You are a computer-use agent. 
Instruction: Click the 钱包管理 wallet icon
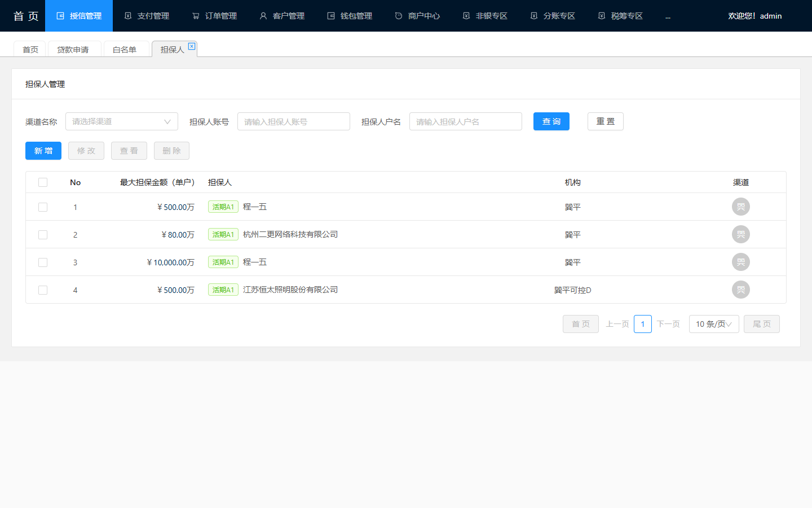click(x=331, y=16)
